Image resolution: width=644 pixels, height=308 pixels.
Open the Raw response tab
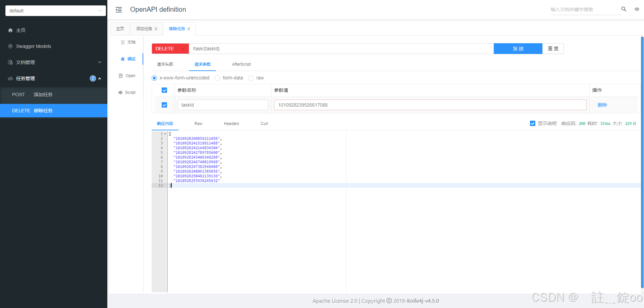coord(199,124)
